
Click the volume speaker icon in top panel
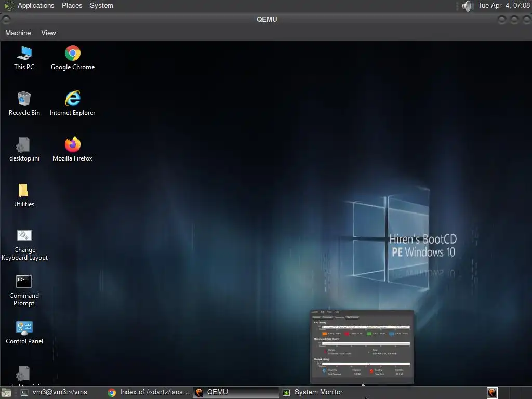467,6
